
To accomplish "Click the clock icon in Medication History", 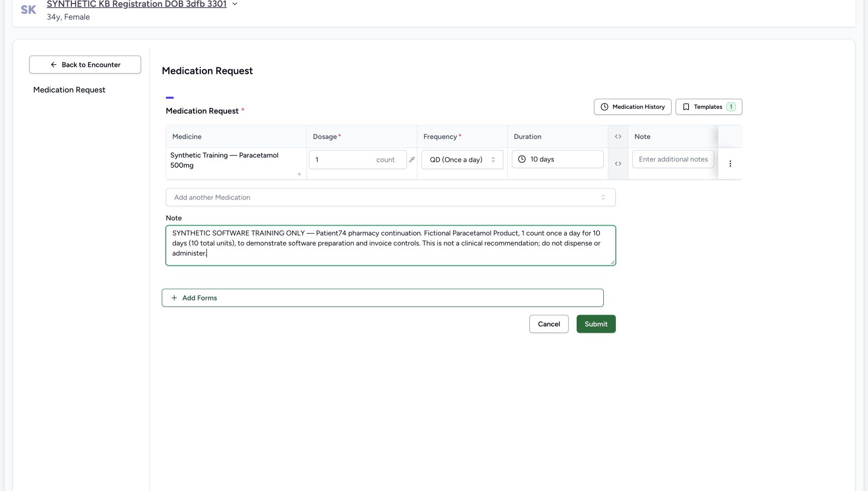I will [x=604, y=107].
